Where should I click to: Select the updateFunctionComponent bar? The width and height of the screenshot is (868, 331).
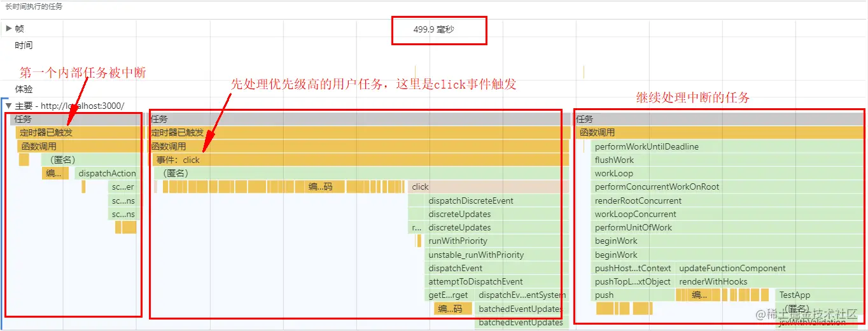click(x=769, y=268)
